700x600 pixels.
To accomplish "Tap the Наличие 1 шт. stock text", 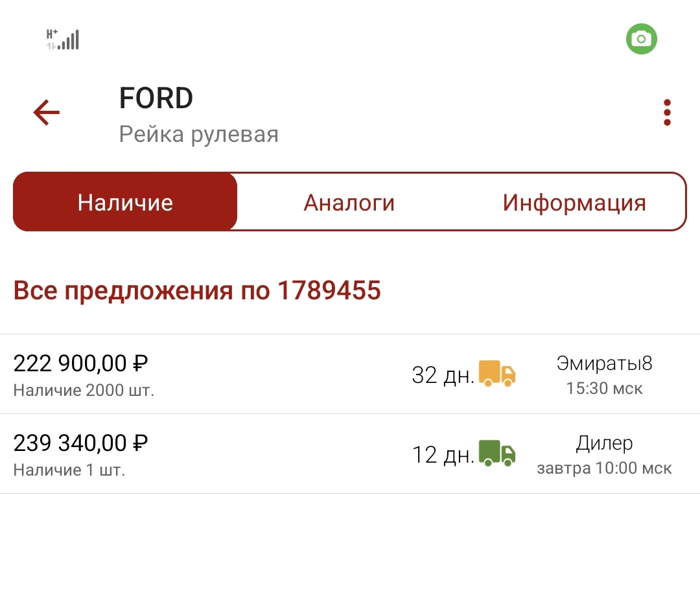I will 69,470.
